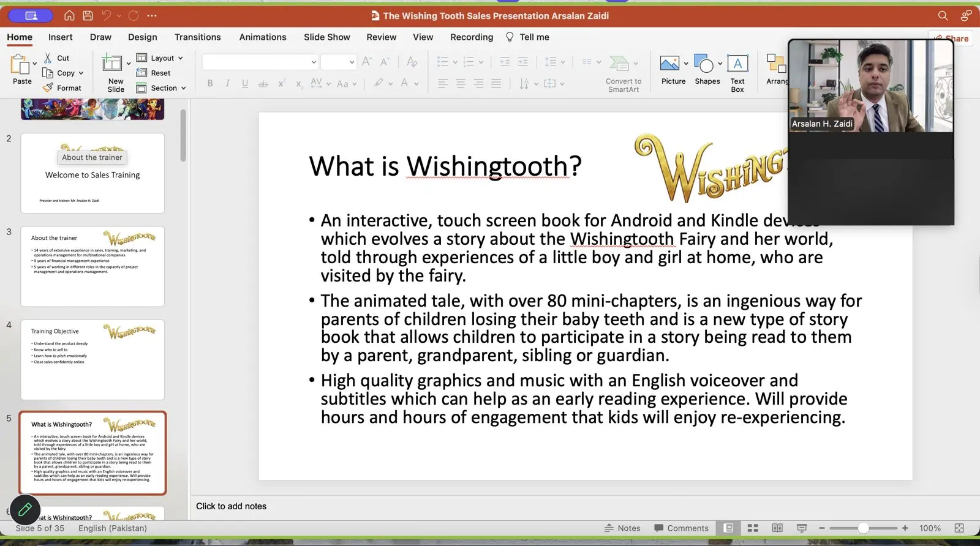
Task: Open the Comments pane
Action: pyautogui.click(x=681, y=528)
